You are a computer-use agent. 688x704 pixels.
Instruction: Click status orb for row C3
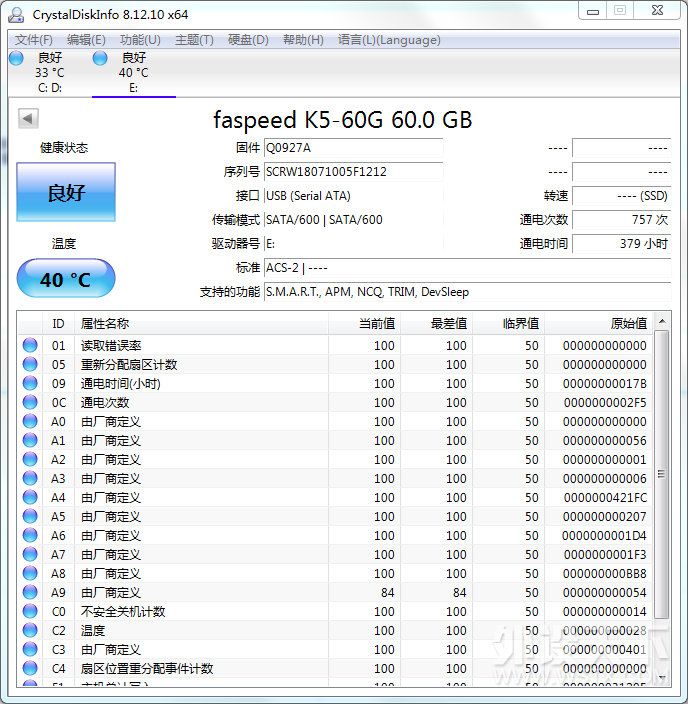(x=30, y=649)
